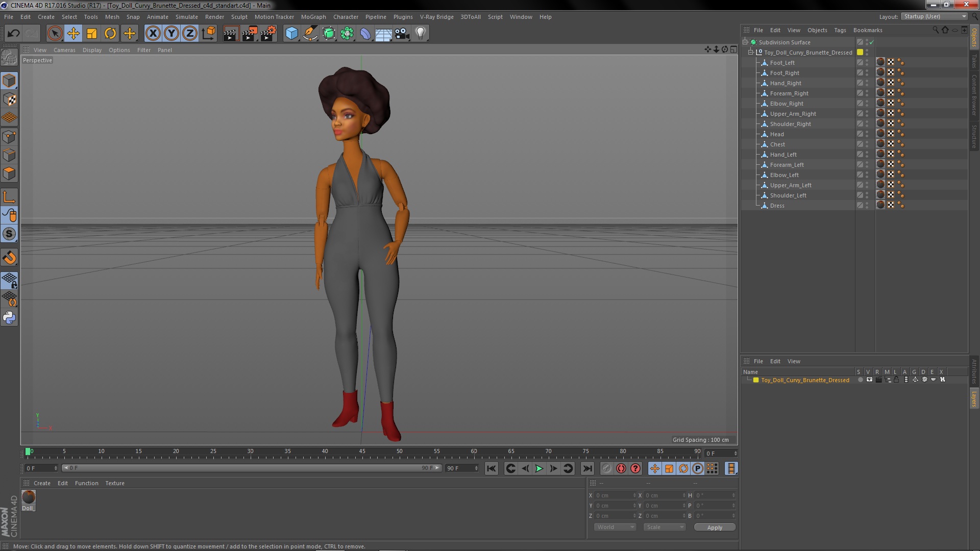Click the position X coordinate field
Screen dimensions: 980x551
pyautogui.click(x=615, y=495)
